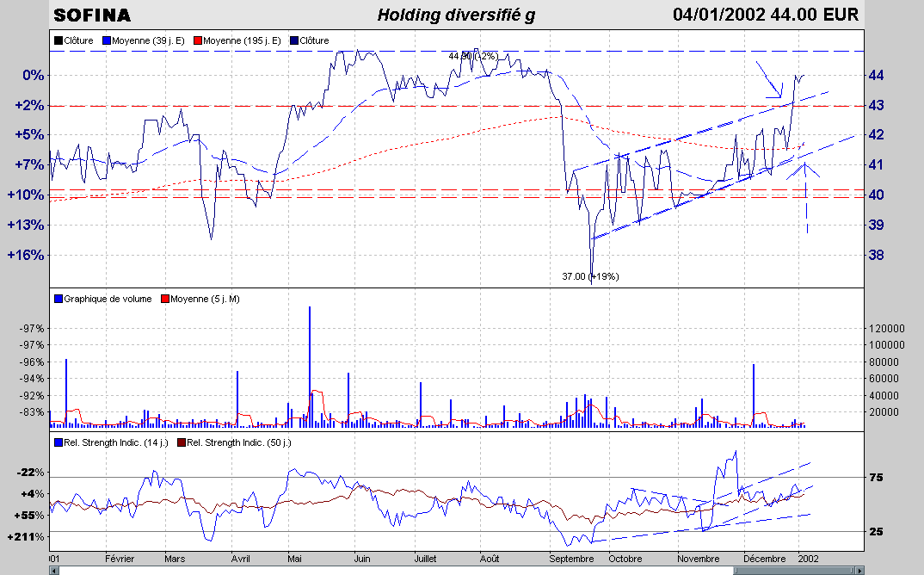924x575 pixels.
Task: Select the 'Moyenne (39 j. E)' legend label
Action: pyautogui.click(x=148, y=40)
